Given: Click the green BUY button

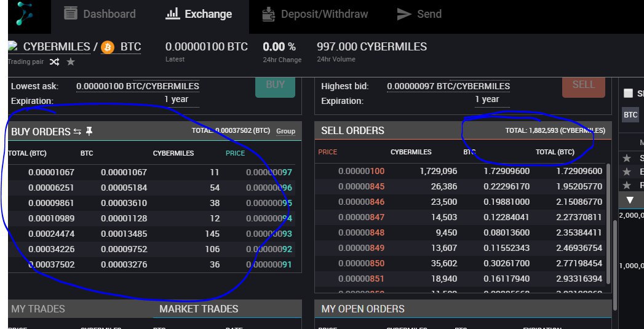Looking at the screenshot, I should (275, 86).
